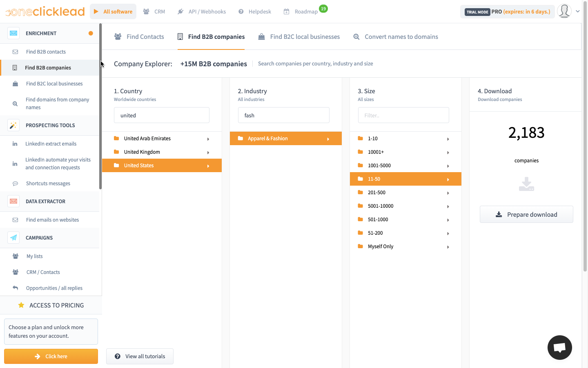Click the Campaigns paper plane icon
The width and height of the screenshot is (588, 368).
point(13,238)
